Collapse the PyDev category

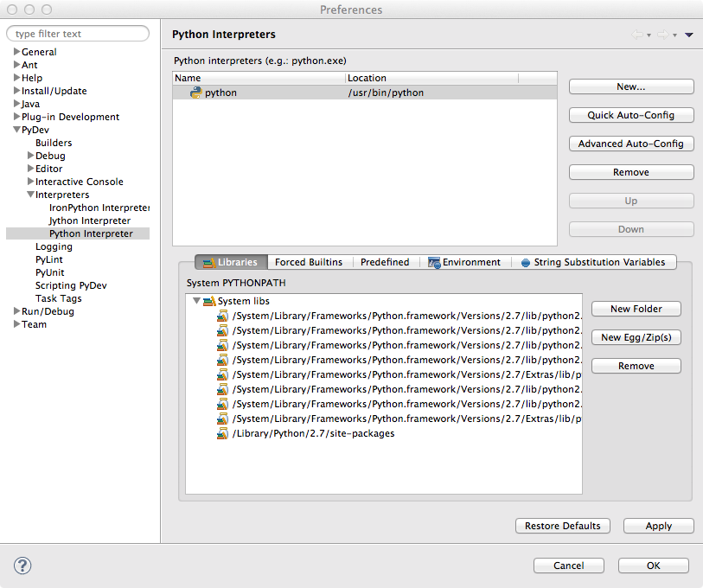[x=16, y=130]
